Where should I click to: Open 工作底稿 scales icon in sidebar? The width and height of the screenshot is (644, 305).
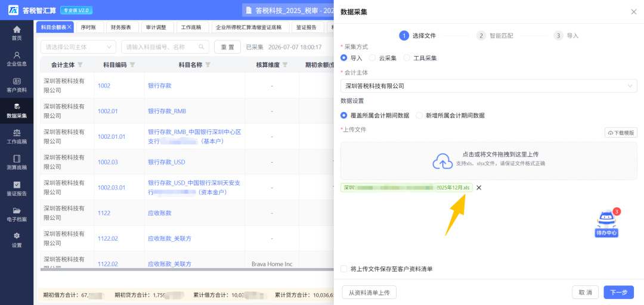[17, 133]
